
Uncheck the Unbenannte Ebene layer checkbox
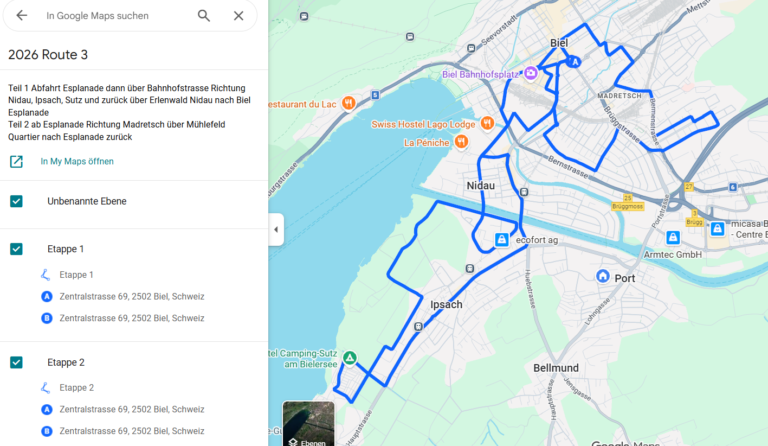[x=16, y=201]
